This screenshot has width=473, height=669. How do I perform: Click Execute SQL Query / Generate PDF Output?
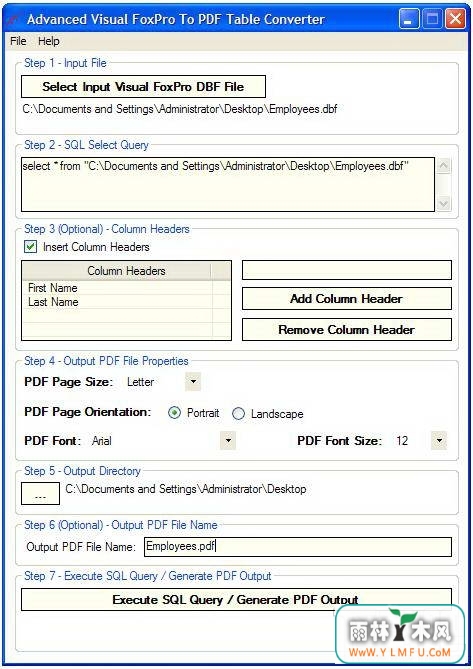(x=236, y=599)
